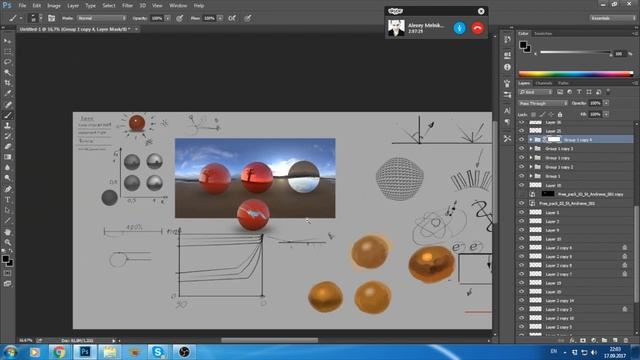640x360 pixels.
Task: Select the Horizontal Type tool
Action: pos(7,200)
